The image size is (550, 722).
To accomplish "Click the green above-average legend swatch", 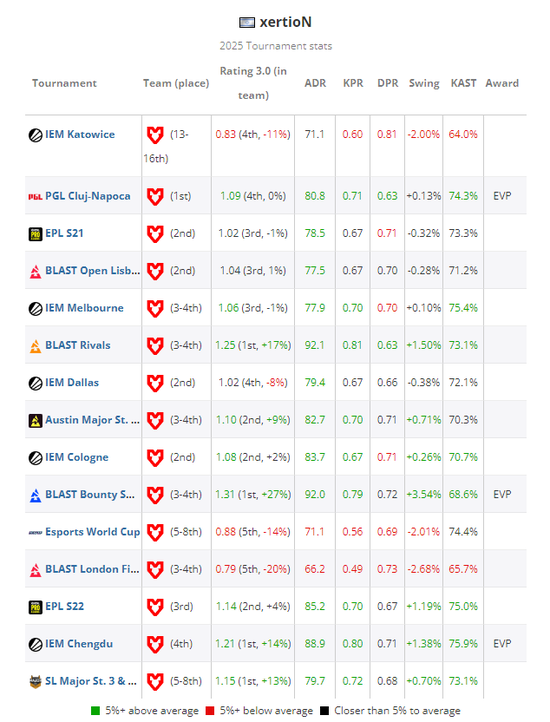I will coord(95,711).
